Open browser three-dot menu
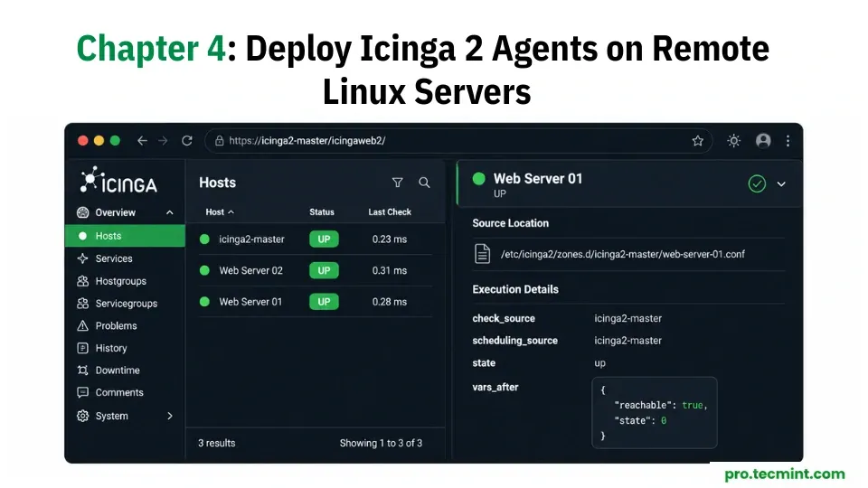 [x=788, y=141]
